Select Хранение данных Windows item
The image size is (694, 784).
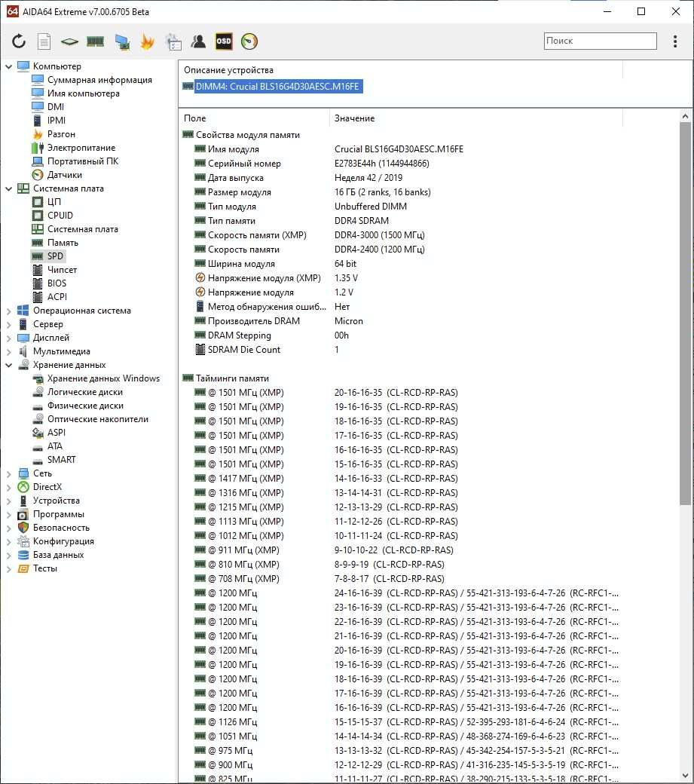(103, 378)
